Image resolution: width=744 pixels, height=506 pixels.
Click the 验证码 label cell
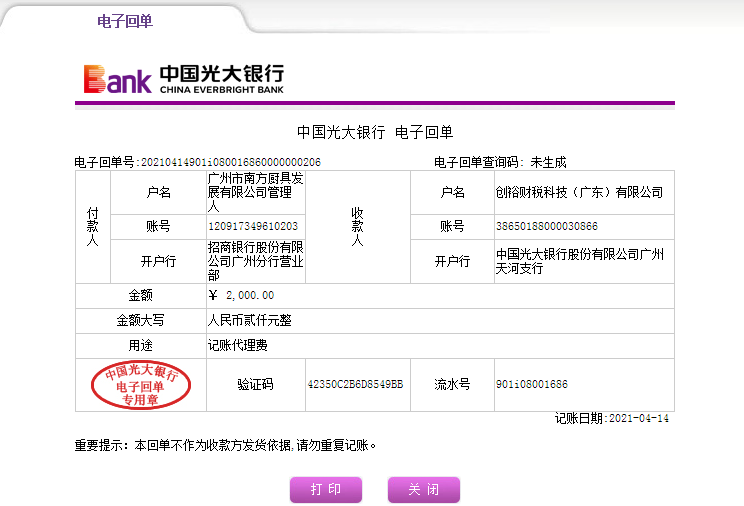pyautogui.click(x=255, y=384)
